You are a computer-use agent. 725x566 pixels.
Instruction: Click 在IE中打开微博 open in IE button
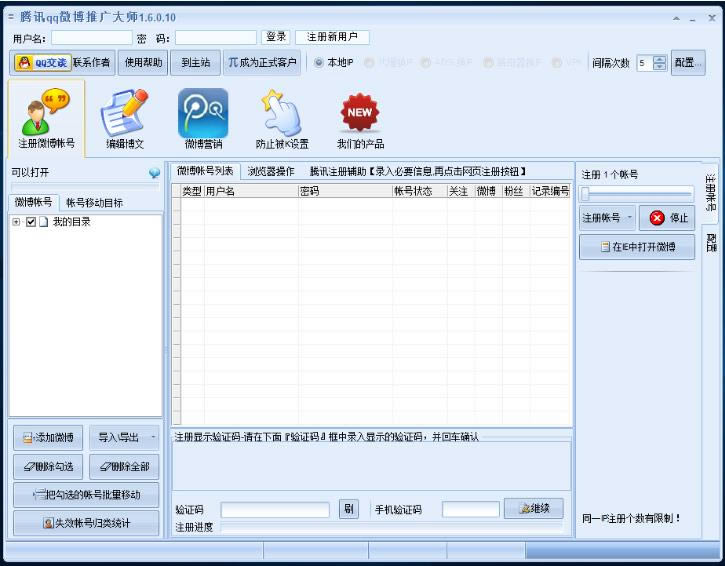point(637,246)
